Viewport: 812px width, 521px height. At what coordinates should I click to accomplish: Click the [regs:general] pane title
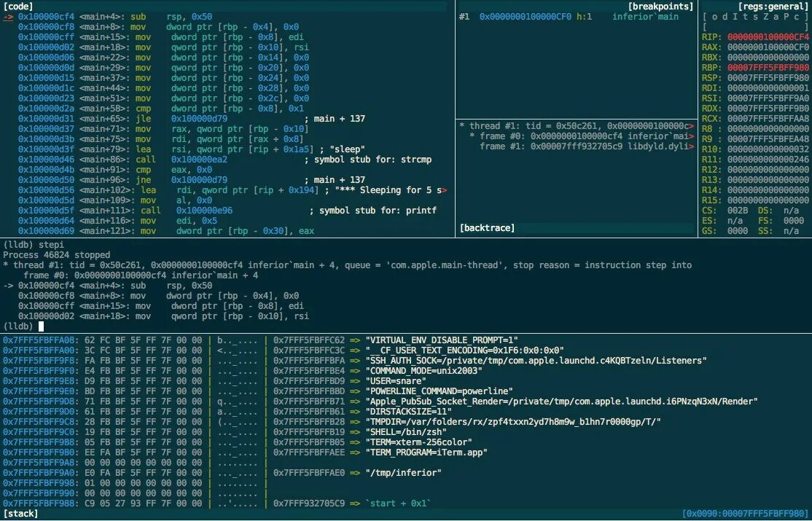pos(773,7)
